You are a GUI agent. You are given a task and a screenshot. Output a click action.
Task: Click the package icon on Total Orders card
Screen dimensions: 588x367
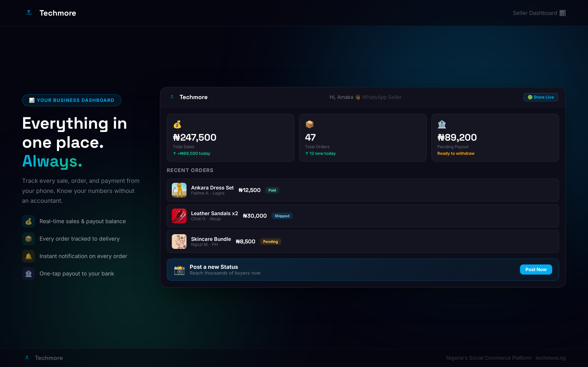(x=310, y=124)
